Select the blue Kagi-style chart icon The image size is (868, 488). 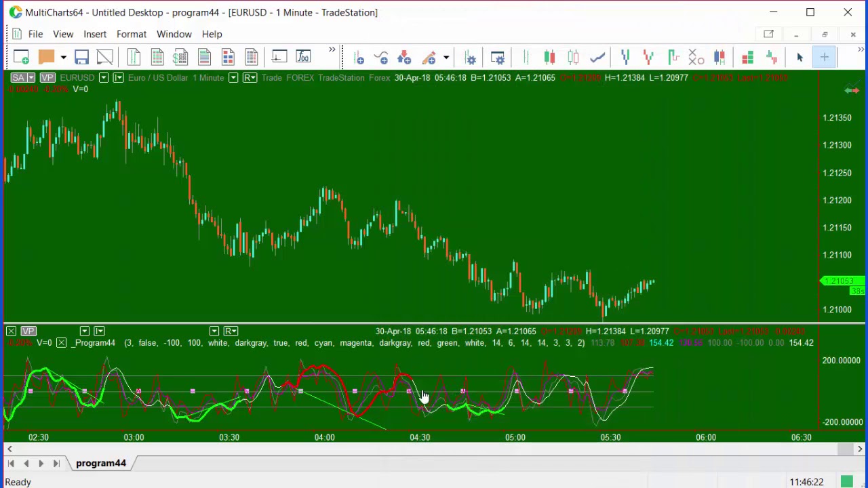point(625,58)
